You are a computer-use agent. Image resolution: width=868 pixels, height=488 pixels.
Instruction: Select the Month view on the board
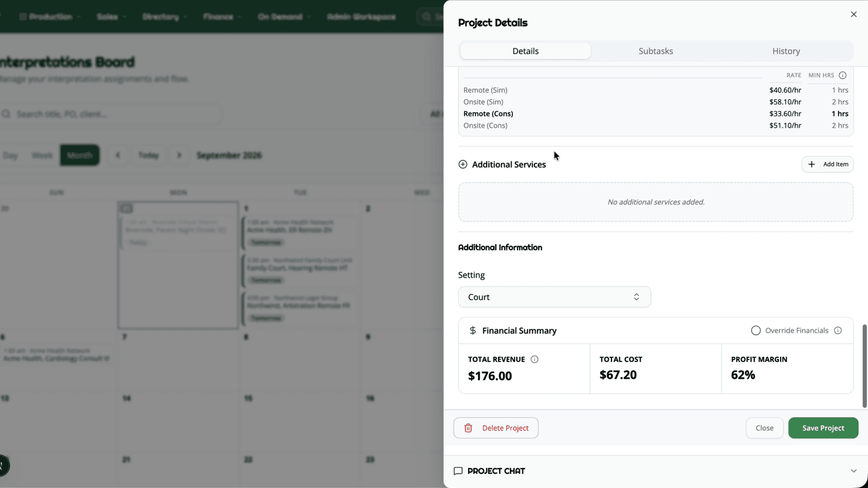pos(79,155)
